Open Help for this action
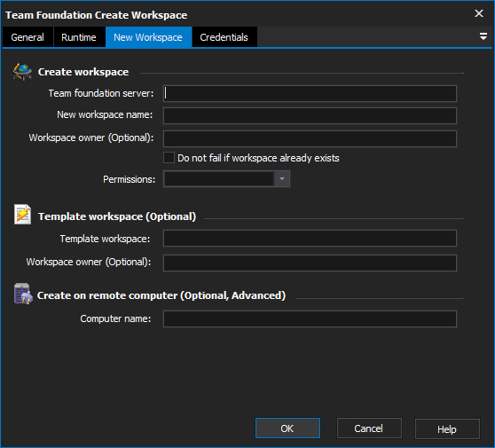Viewport: 495px width, 448px height. (447, 428)
